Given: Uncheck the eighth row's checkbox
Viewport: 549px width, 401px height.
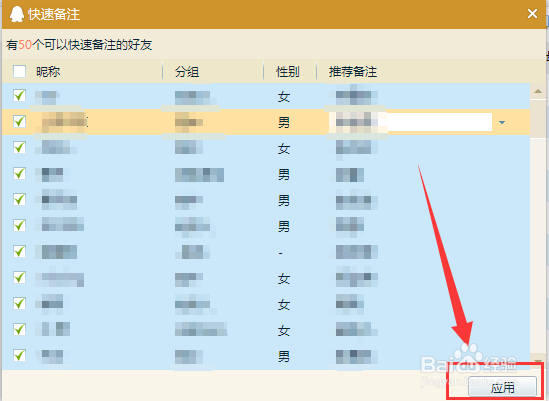Looking at the screenshot, I should [x=19, y=277].
